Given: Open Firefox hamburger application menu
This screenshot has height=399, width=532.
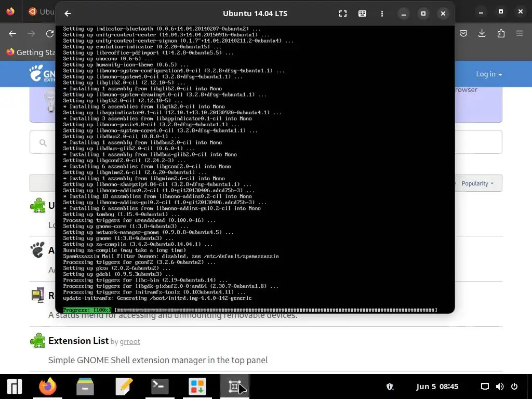Looking at the screenshot, I should coord(520,33).
